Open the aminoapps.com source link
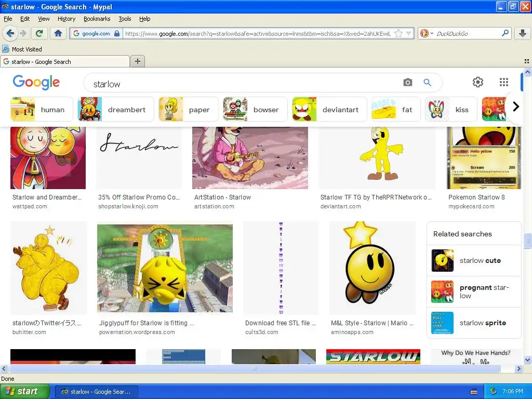 [x=352, y=332]
